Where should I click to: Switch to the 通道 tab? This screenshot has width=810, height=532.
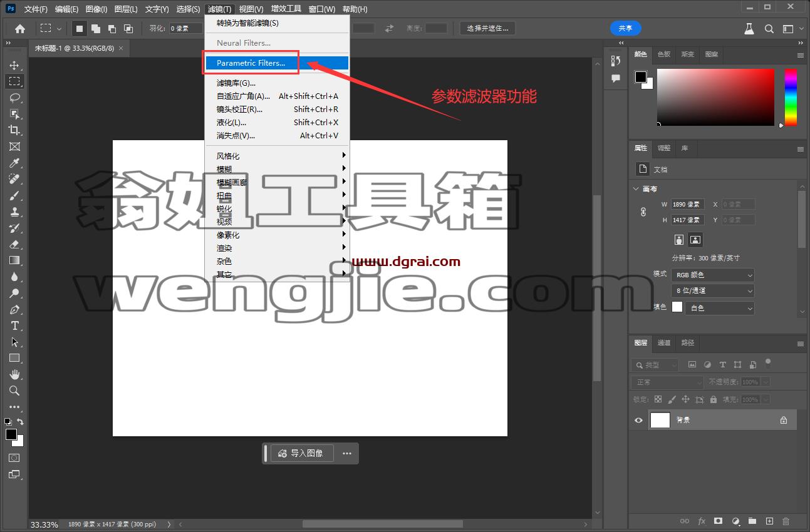[x=664, y=342]
